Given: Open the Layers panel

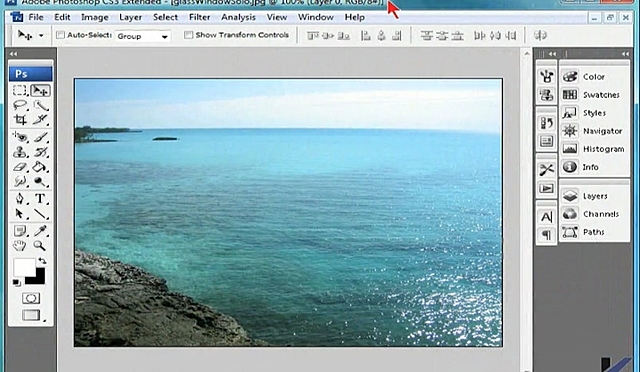Looking at the screenshot, I should (594, 196).
